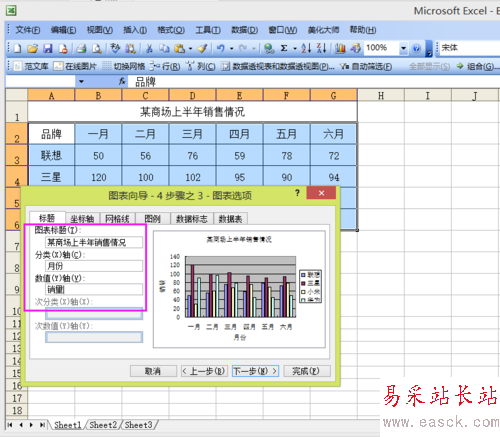Open the 格式 menu
The width and height of the screenshot is (500, 437).
171,30
